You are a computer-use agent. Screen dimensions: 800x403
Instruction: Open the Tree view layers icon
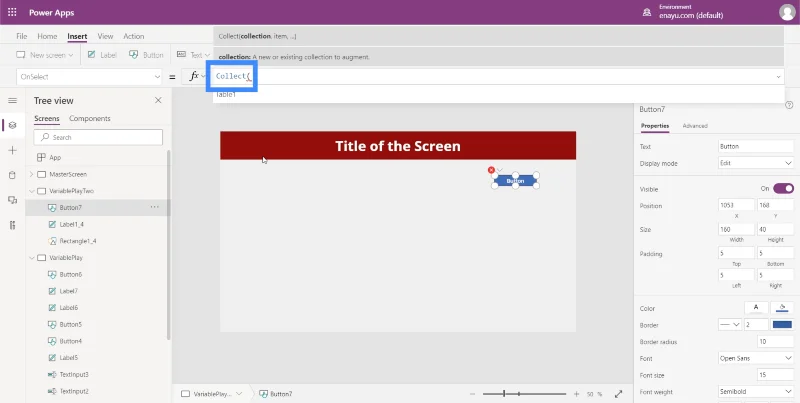point(13,125)
